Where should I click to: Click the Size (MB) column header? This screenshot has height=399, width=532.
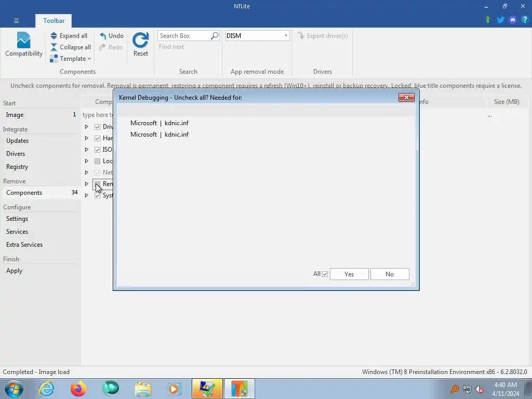click(507, 102)
